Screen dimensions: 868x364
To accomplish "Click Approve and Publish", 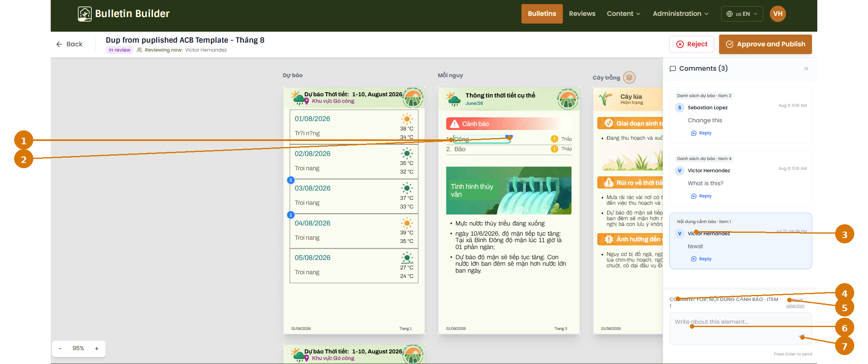I will (x=765, y=44).
